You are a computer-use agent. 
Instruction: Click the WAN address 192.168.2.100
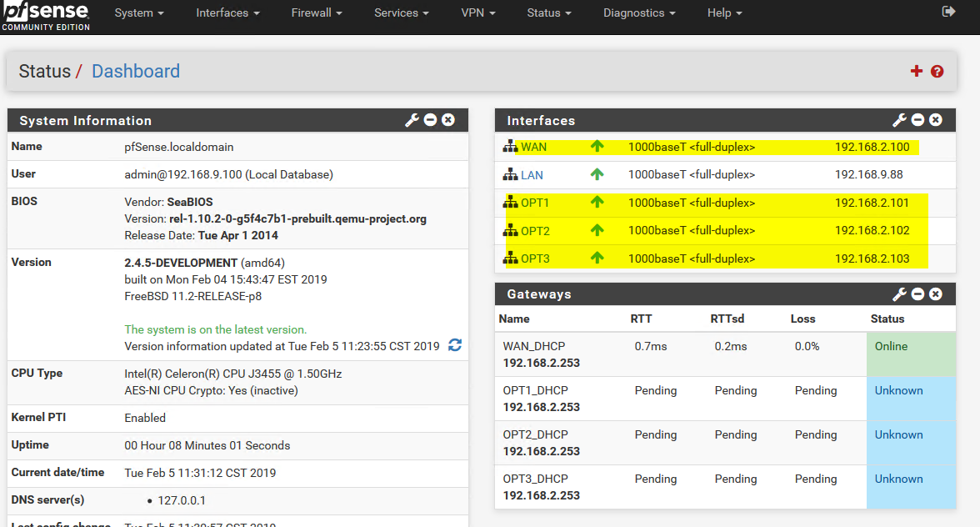click(872, 147)
